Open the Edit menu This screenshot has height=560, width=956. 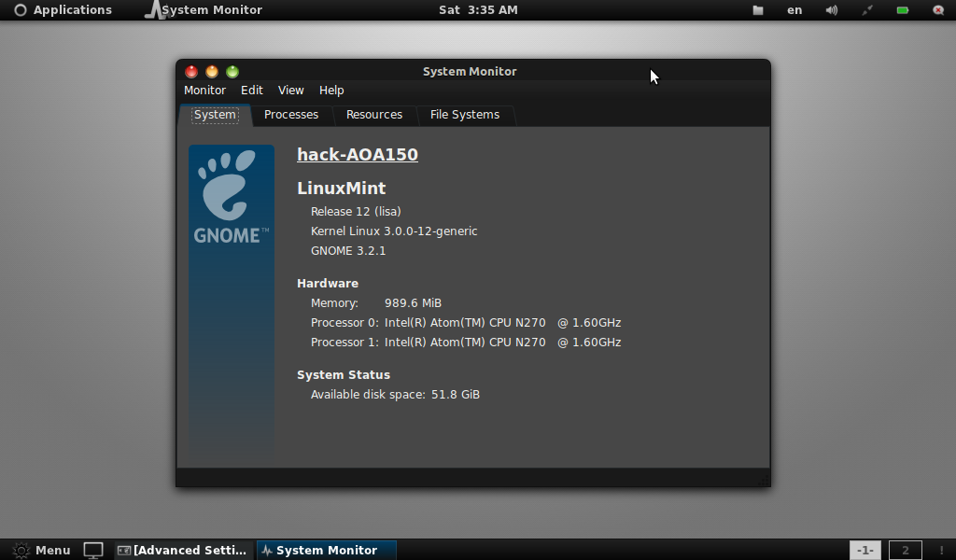coord(252,91)
